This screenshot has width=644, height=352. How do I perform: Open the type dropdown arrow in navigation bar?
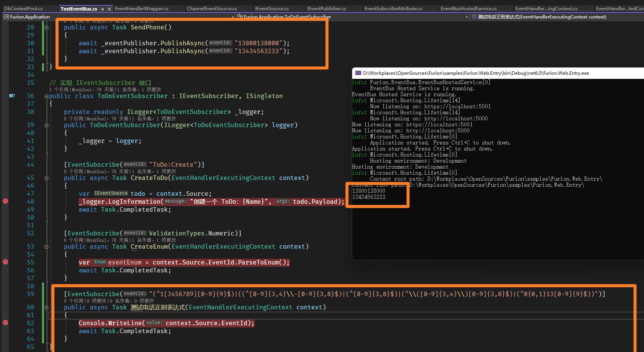(466, 17)
